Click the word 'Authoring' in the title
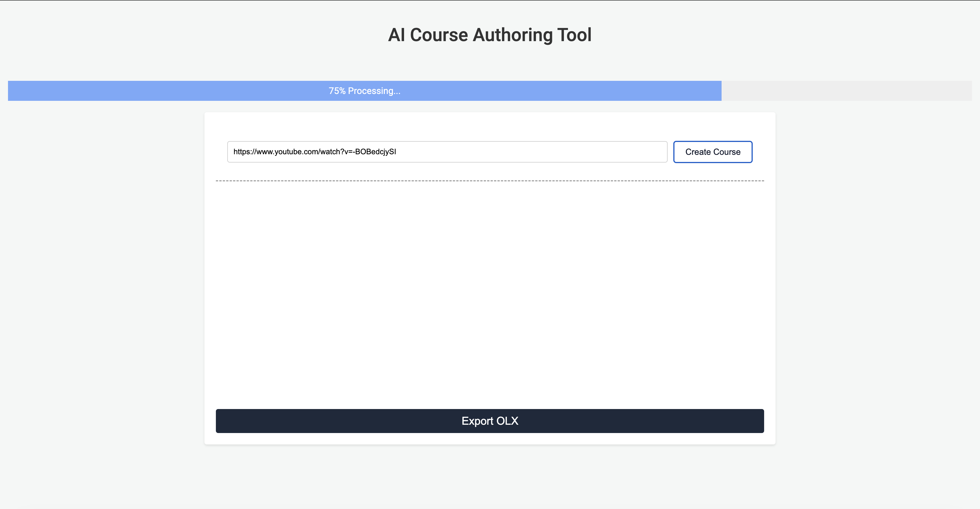Viewport: 980px width, 509px height. coord(513,35)
